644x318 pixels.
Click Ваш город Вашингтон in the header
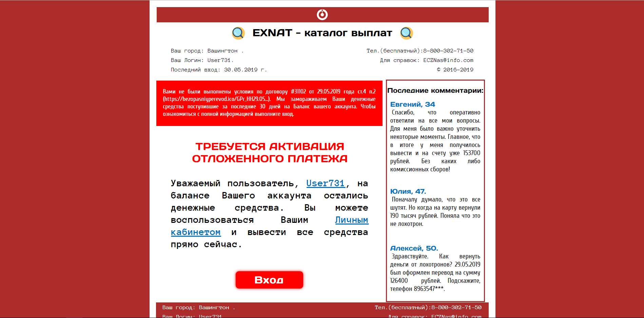pyautogui.click(x=207, y=50)
